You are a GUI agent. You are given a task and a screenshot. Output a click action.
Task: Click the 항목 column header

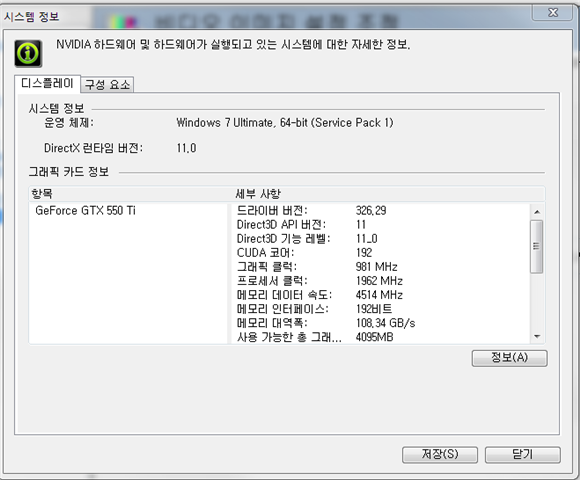coord(130,194)
